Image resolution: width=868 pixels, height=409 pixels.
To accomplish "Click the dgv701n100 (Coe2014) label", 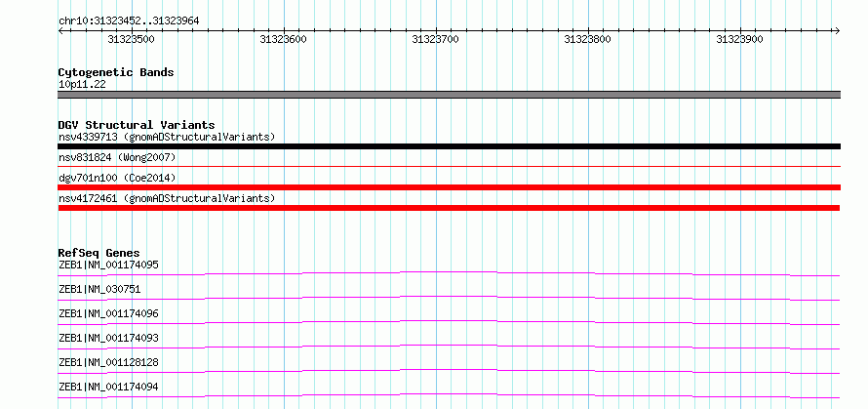I will coord(117,178).
